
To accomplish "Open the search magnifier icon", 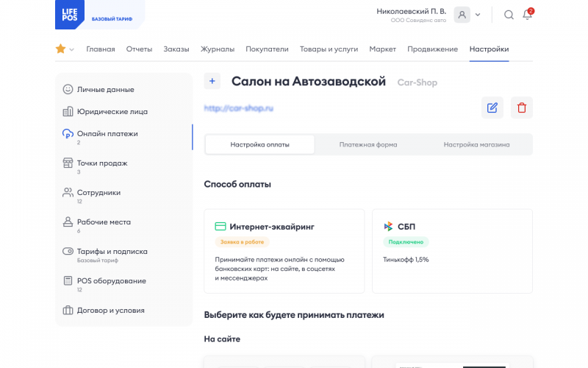I will click(509, 15).
